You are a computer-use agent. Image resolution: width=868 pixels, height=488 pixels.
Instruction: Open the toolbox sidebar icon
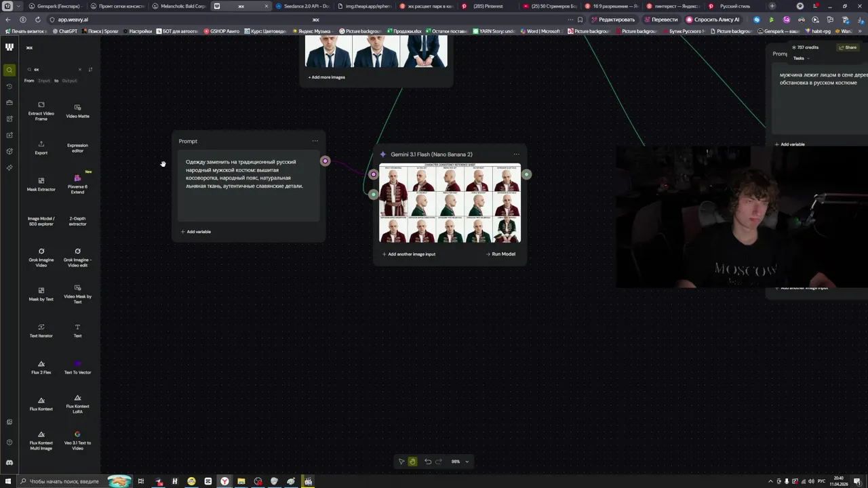tap(9, 102)
